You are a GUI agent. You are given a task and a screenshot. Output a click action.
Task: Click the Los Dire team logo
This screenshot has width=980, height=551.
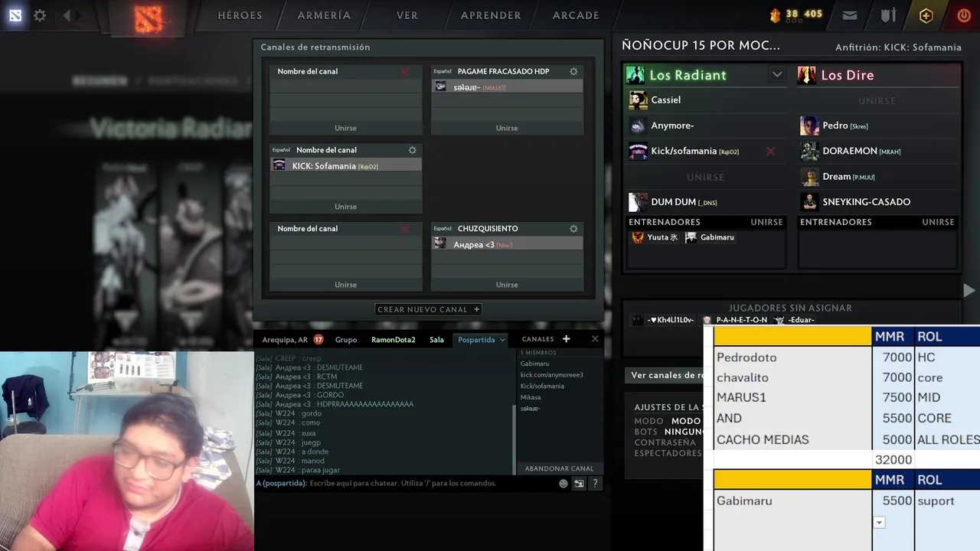point(807,75)
